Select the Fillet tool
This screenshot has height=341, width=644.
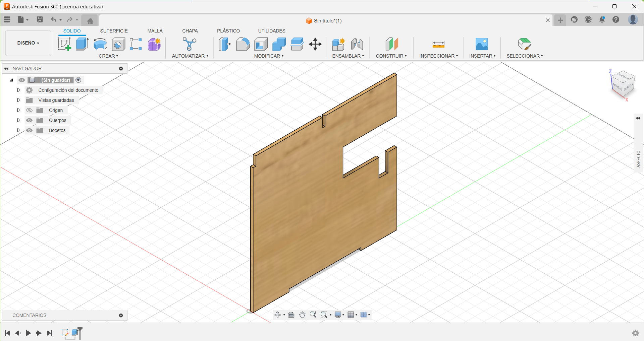tap(243, 44)
